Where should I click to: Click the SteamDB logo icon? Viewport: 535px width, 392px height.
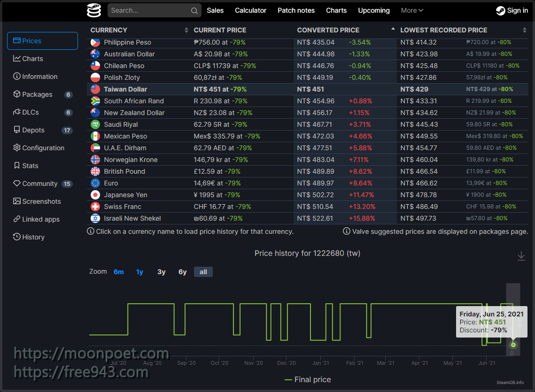click(94, 10)
